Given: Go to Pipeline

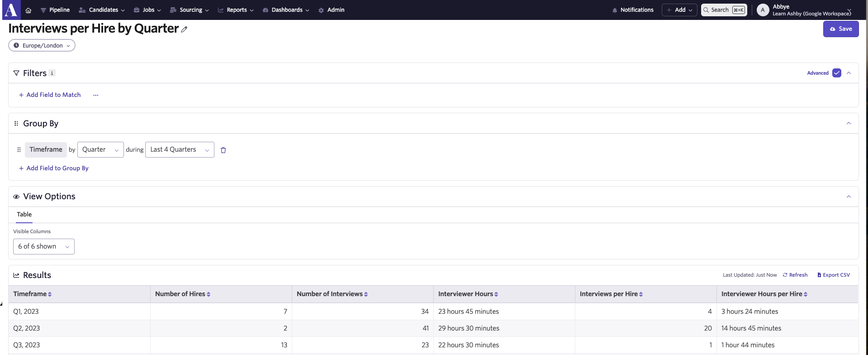Looking at the screenshot, I should point(55,10).
